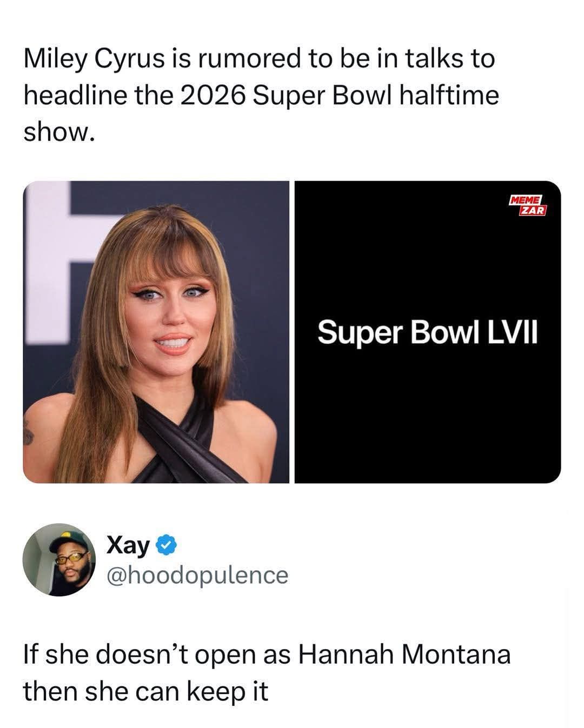The image size is (584, 728).
Task: Click the reply line 'then she can keep it'
Action: coord(145,691)
